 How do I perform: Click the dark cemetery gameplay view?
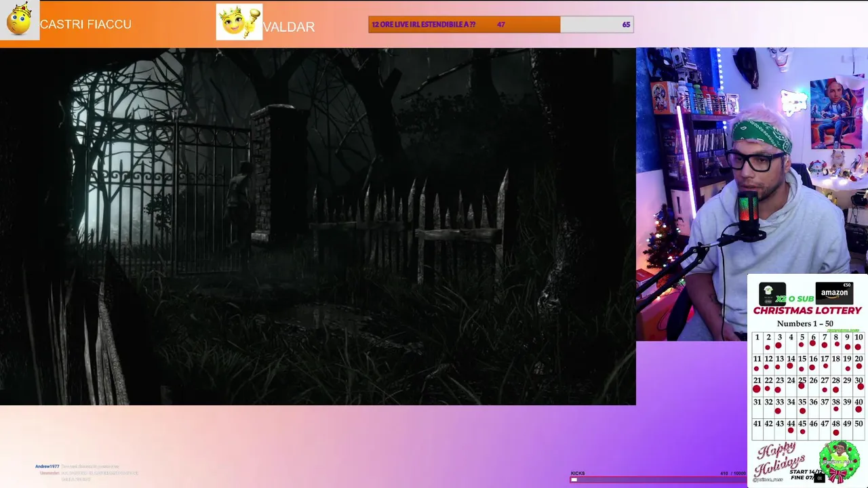[318, 226]
